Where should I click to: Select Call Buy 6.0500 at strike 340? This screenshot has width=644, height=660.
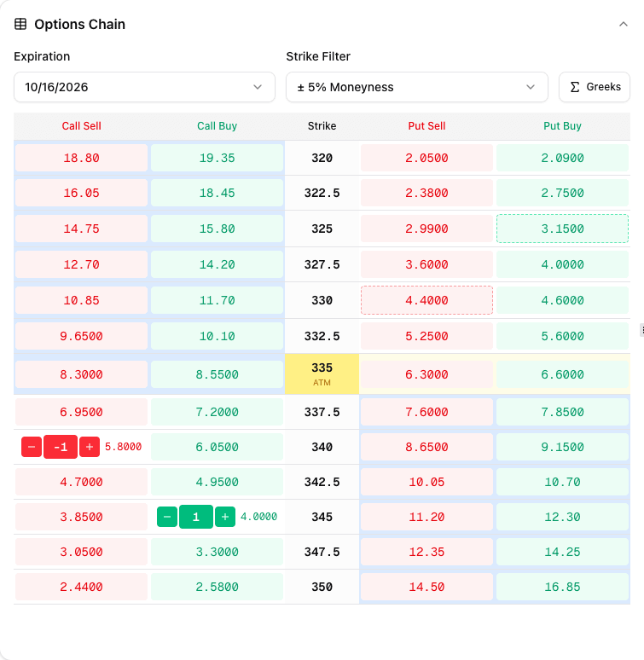coord(218,447)
